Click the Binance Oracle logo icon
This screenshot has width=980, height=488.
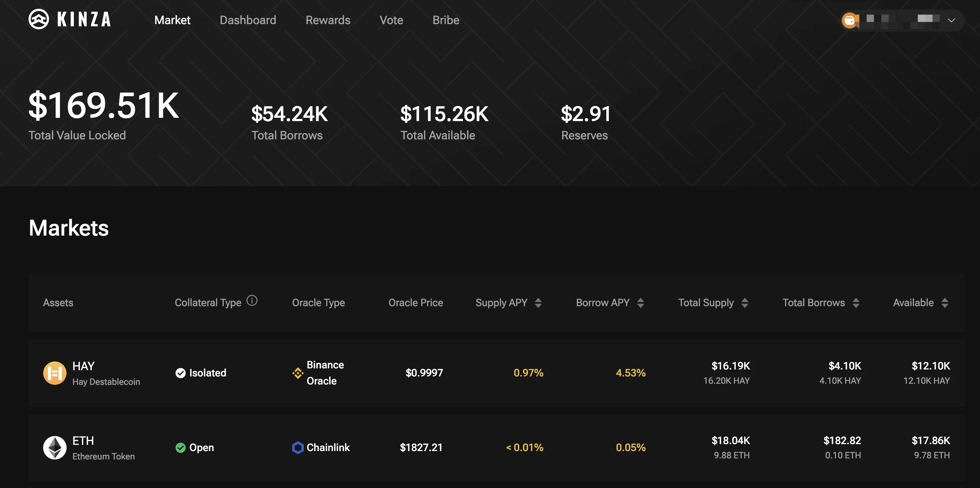[298, 373]
